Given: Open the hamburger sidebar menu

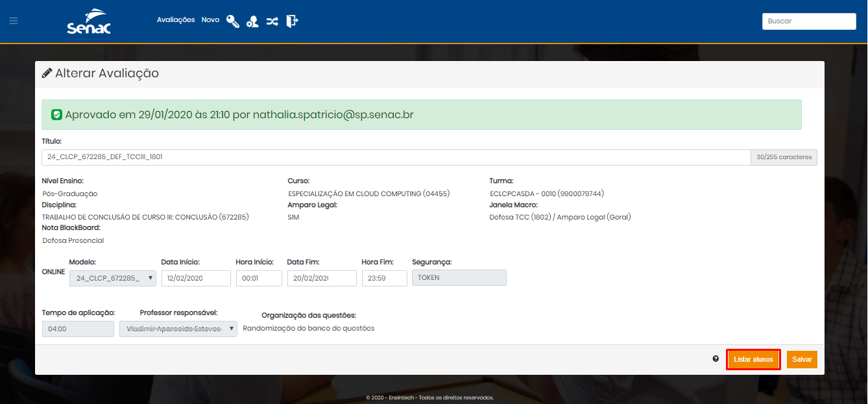Looking at the screenshot, I should [x=14, y=21].
